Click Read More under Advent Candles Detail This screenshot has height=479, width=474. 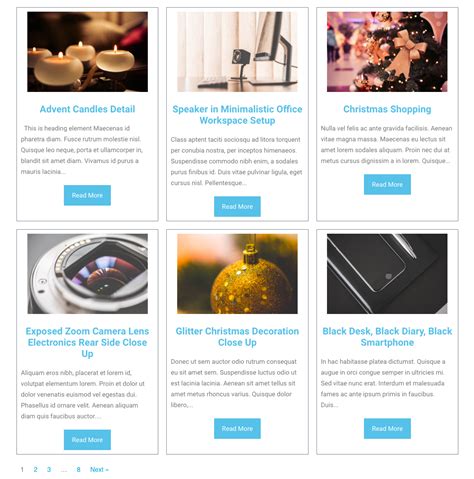pos(87,195)
